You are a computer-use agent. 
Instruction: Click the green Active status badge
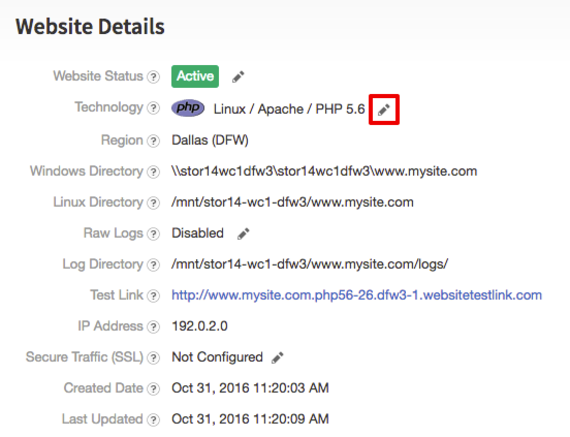coord(195,76)
